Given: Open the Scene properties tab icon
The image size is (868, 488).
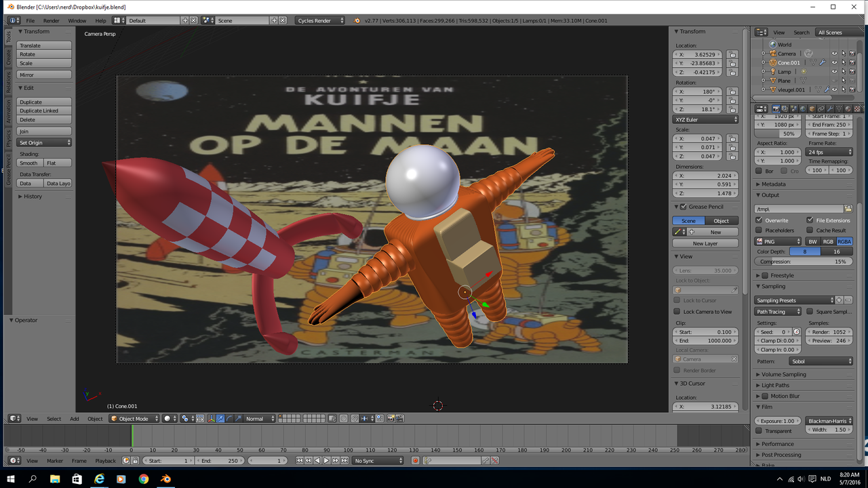Looking at the screenshot, I should tap(794, 108).
